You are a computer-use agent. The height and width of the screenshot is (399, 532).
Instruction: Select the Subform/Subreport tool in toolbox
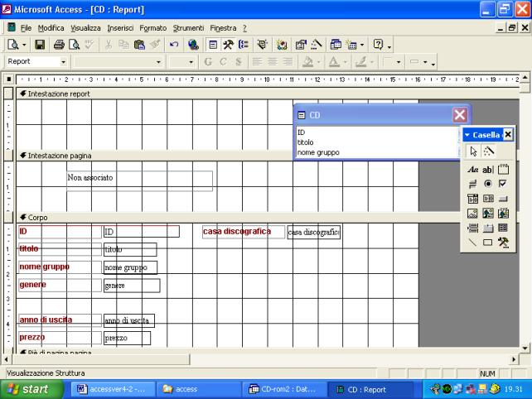click(x=503, y=228)
